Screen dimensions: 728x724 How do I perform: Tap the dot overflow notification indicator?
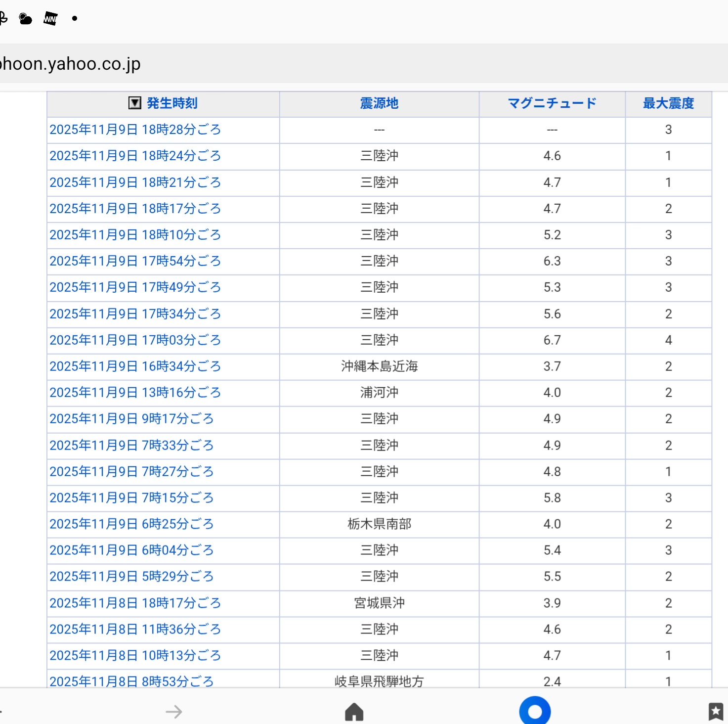pos(75,19)
